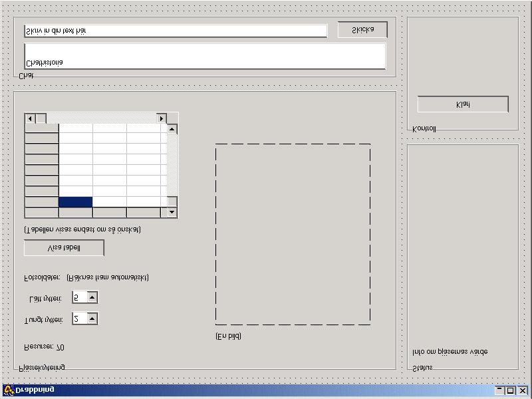
Task: Click the Drabbning application icon in title bar
Action: (x=9, y=390)
